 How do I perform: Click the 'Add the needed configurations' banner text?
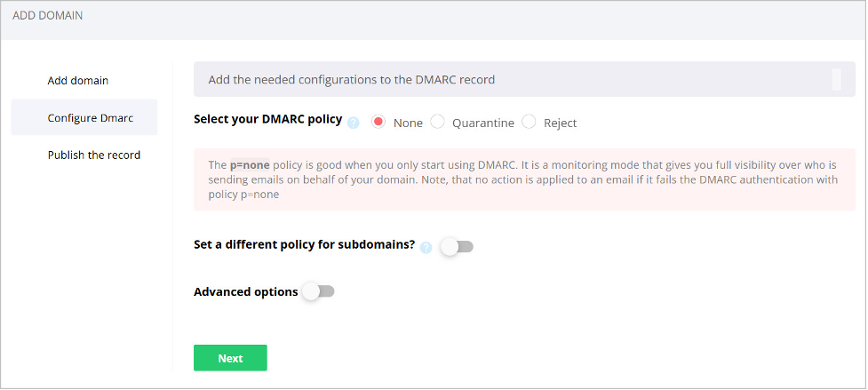[351, 79]
